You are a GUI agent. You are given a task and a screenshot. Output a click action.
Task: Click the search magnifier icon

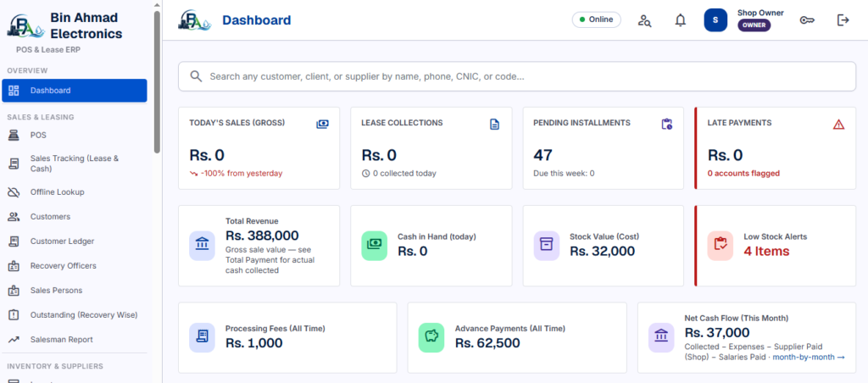(196, 76)
